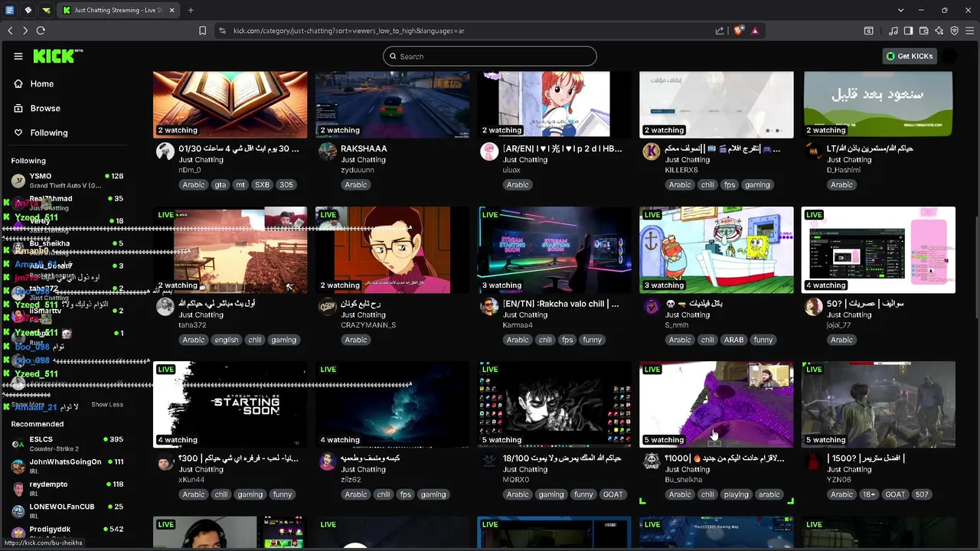Open Brave Rewards triangle icon
The height and width of the screenshot is (551, 980).
coord(755,31)
